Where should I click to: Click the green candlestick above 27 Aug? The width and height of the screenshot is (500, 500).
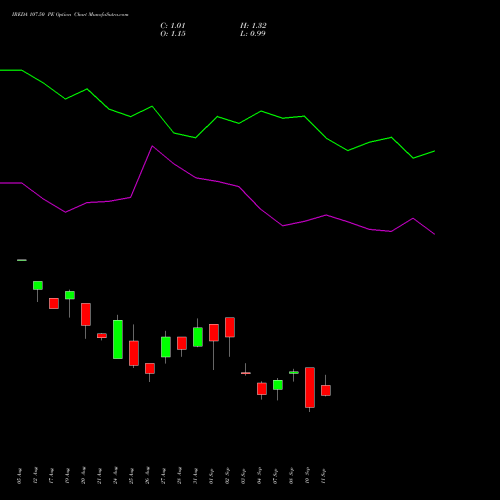(x=166, y=347)
